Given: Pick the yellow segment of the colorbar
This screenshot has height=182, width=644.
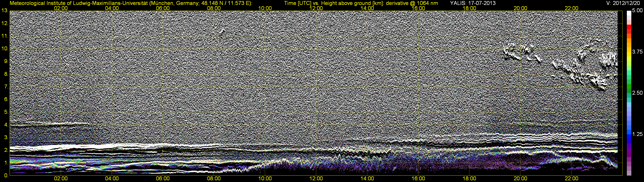Looking at the screenshot, I should tap(629, 54).
